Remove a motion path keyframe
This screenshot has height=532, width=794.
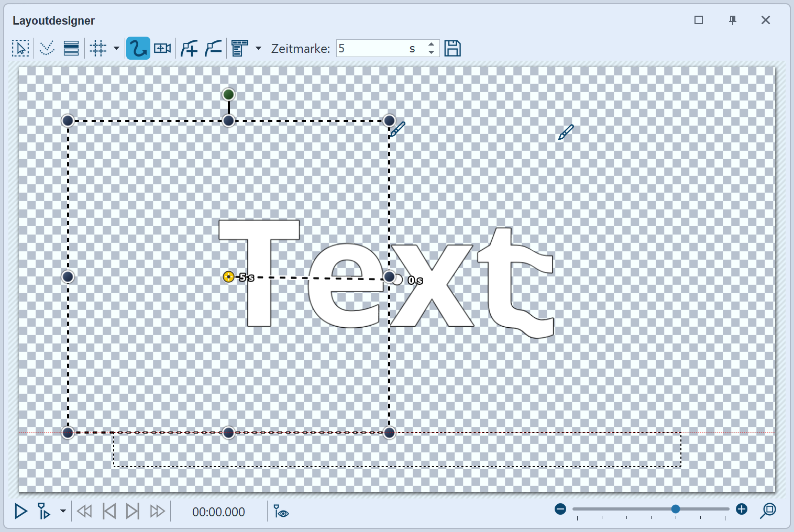[x=213, y=49]
